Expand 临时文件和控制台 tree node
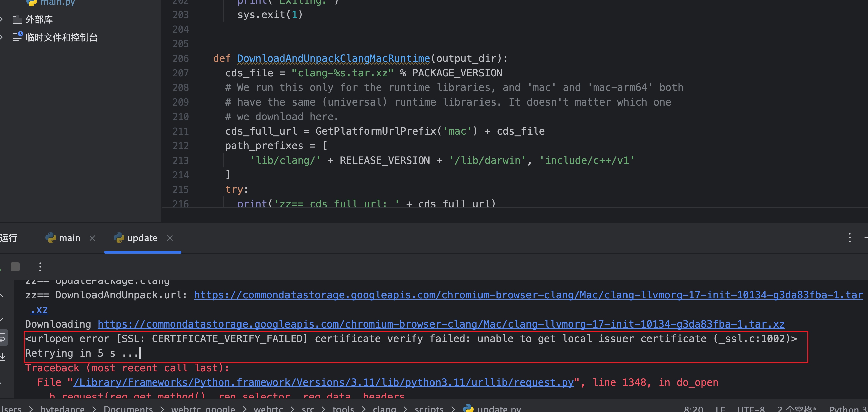This screenshot has width=868, height=412. tap(2, 37)
